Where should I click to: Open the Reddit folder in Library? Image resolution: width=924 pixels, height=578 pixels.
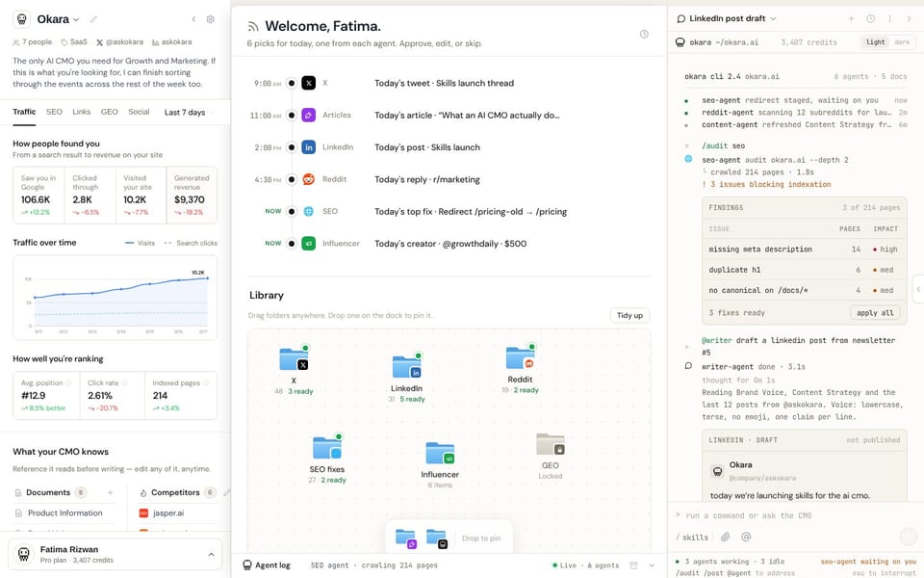520,358
